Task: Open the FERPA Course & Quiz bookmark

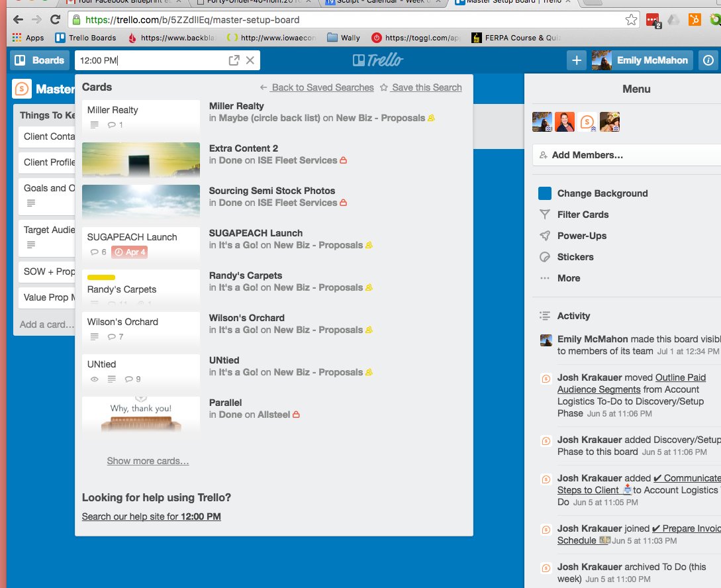Action: (516, 38)
